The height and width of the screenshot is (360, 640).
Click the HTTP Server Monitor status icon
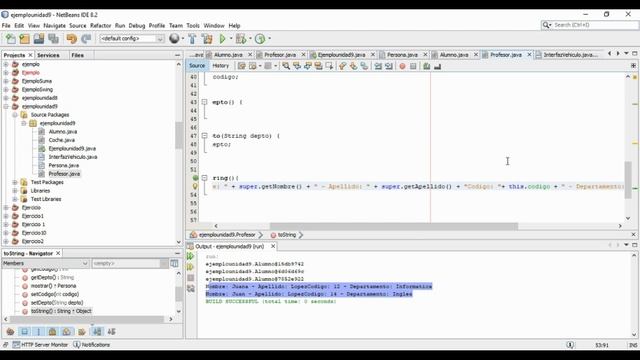40,345
